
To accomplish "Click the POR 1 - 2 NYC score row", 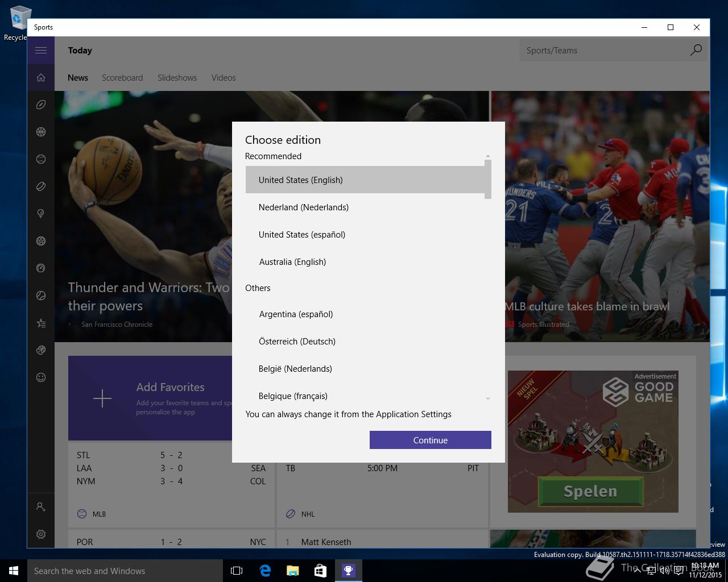I will [172, 542].
